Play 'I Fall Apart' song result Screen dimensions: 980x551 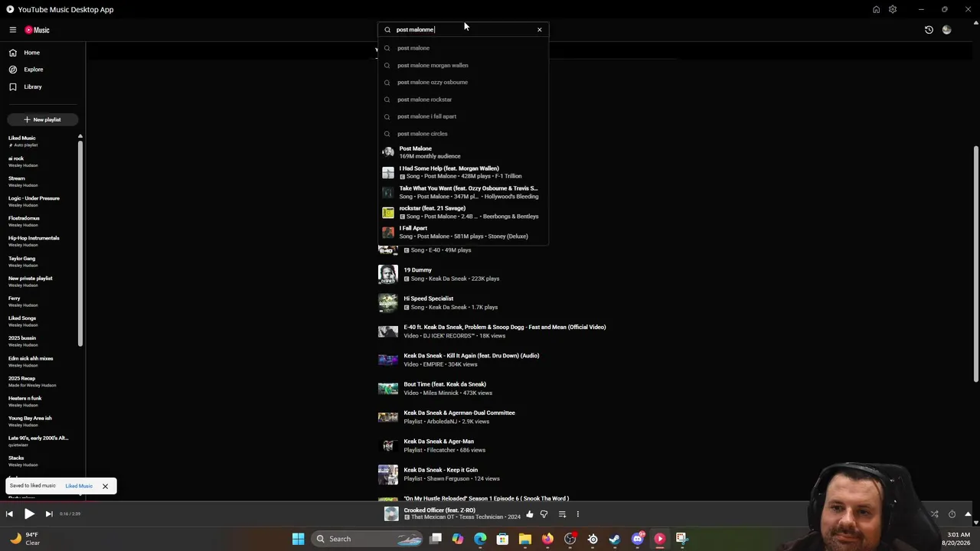[463, 232]
